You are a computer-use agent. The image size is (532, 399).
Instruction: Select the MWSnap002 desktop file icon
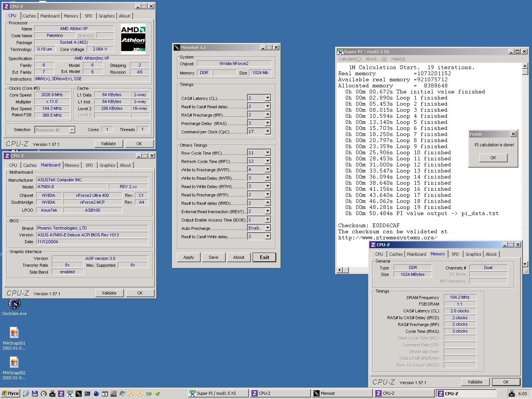click(14, 368)
